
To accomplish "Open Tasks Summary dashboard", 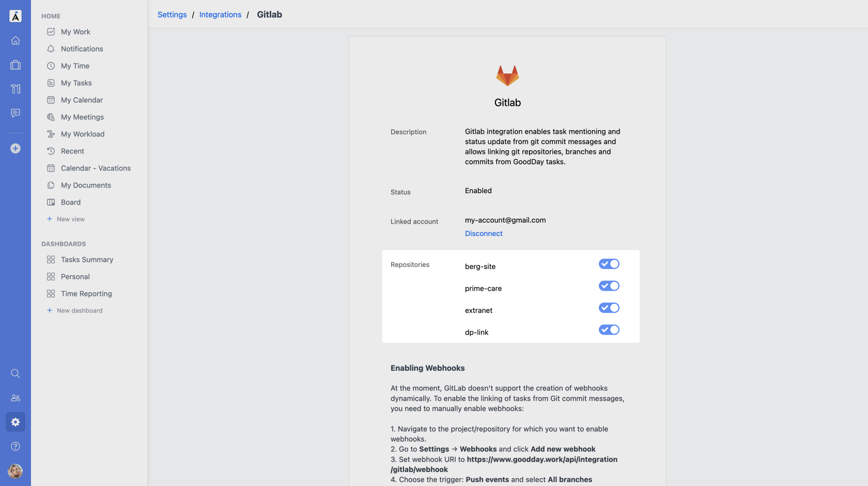I will [x=87, y=260].
